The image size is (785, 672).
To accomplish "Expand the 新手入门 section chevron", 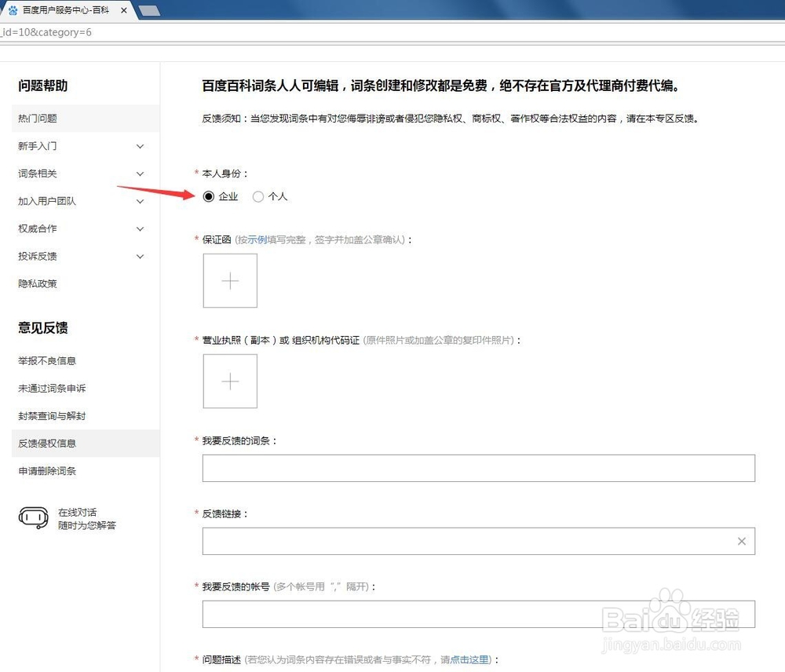I will click(x=141, y=146).
